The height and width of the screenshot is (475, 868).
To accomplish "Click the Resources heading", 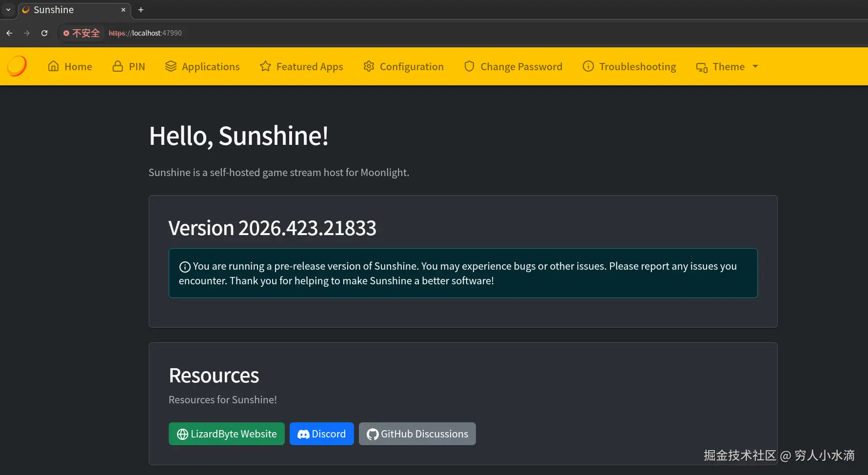I will 214,376.
